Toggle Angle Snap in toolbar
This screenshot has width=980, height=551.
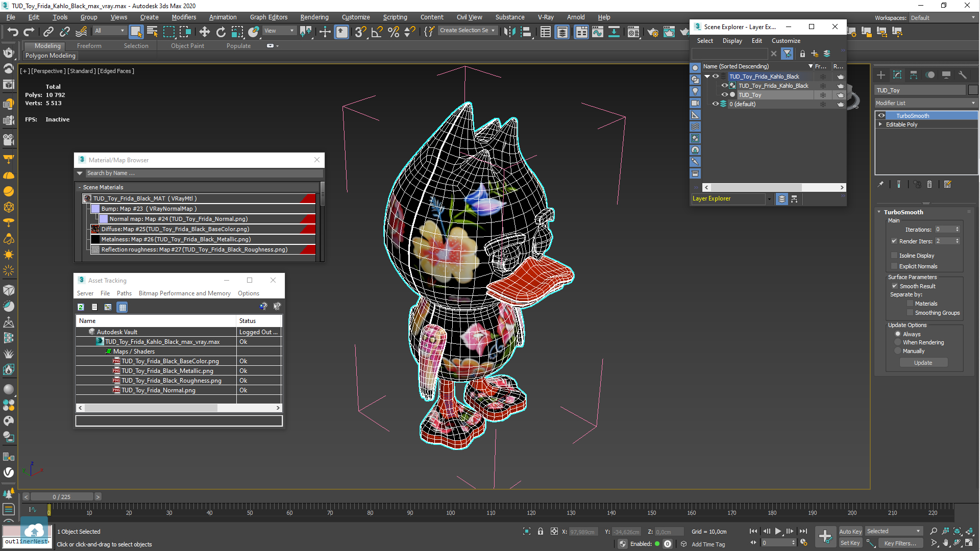377,32
